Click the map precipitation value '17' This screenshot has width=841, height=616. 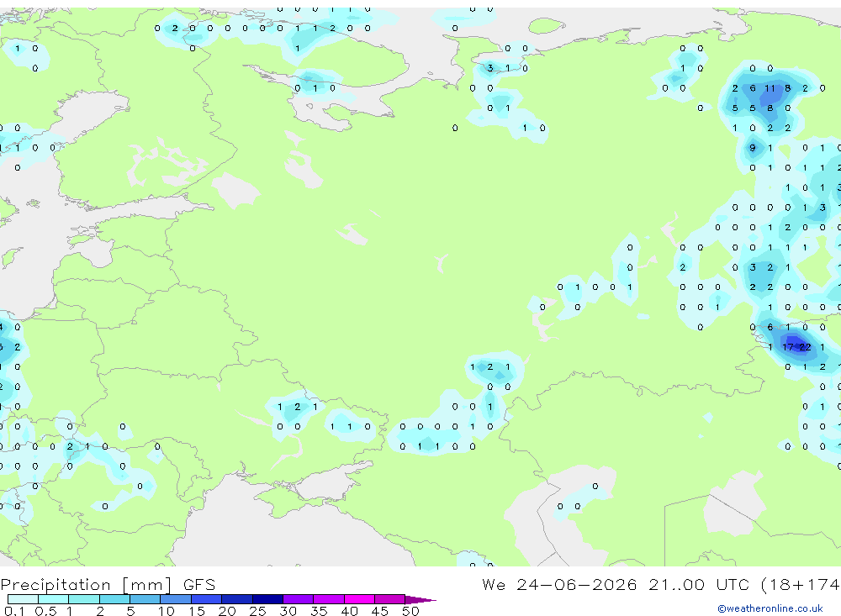pyautogui.click(x=788, y=347)
